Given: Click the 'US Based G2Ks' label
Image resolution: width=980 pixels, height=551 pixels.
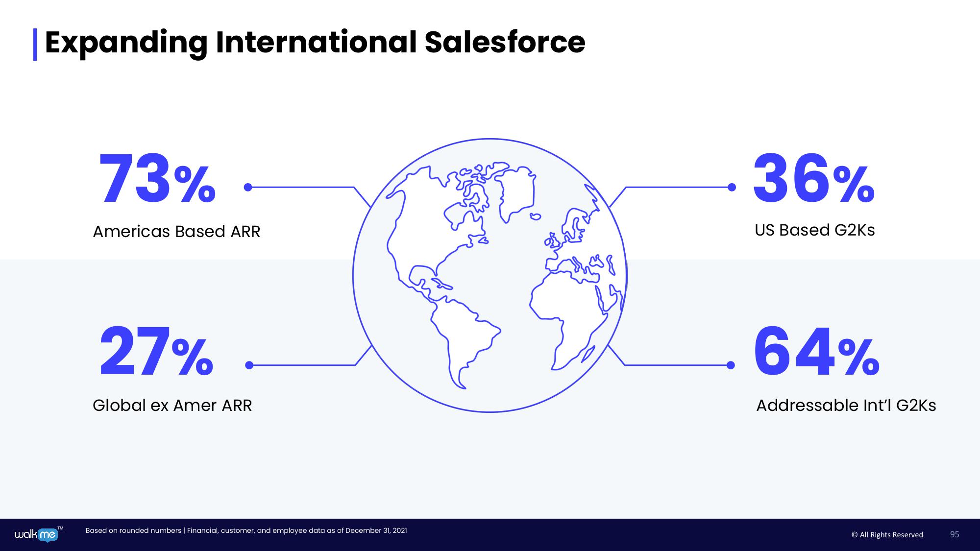Looking at the screenshot, I should 815,230.
